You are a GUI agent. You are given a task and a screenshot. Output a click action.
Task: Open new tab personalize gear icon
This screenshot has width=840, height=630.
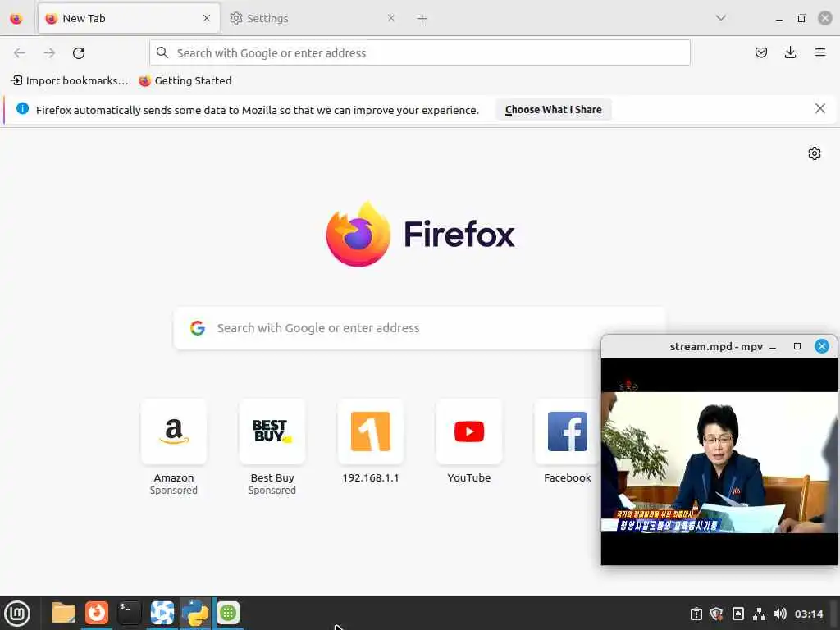pos(815,153)
